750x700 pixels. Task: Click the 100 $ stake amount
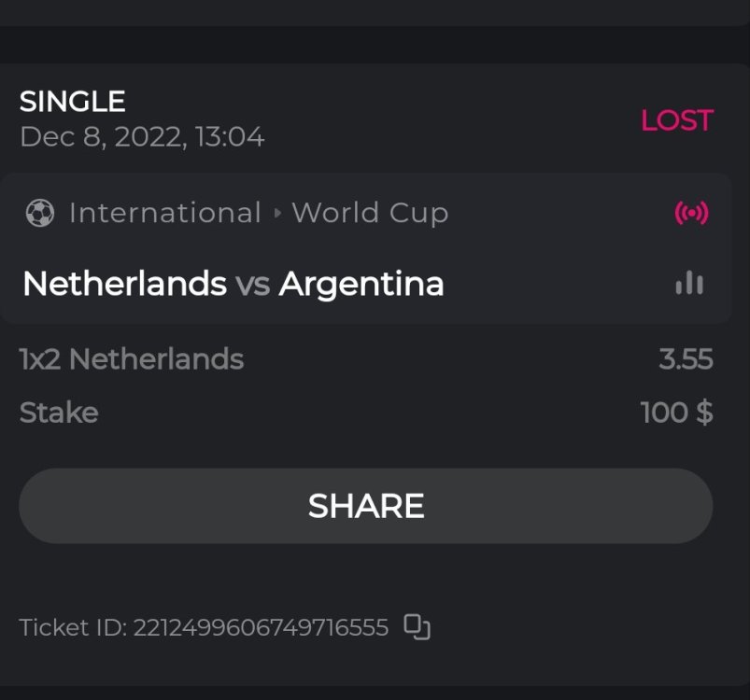676,413
